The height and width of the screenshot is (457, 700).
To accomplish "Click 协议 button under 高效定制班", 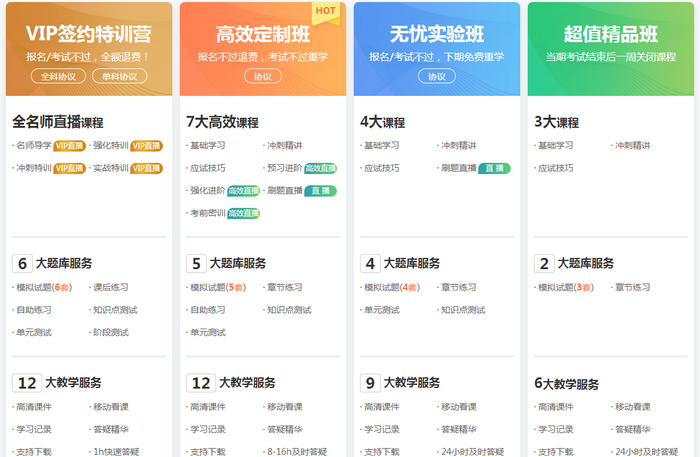I will click(262, 76).
